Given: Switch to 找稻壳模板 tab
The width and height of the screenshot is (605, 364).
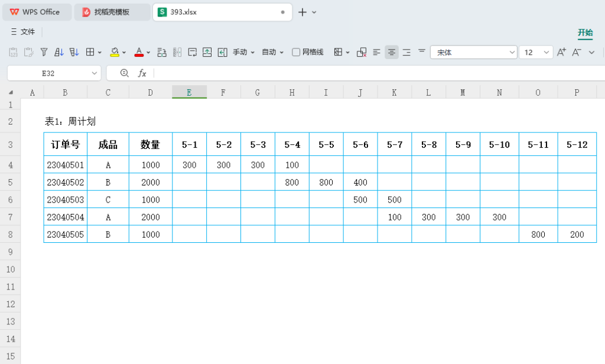Looking at the screenshot, I should tap(112, 12).
